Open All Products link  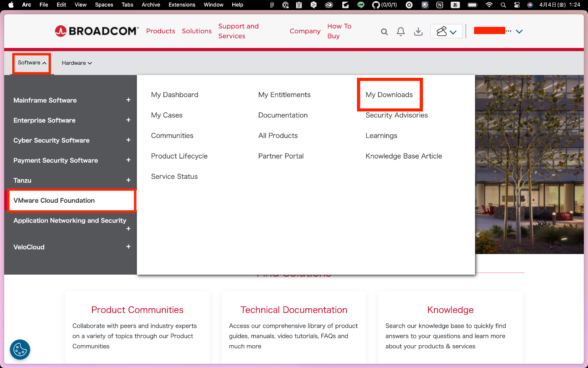click(278, 135)
